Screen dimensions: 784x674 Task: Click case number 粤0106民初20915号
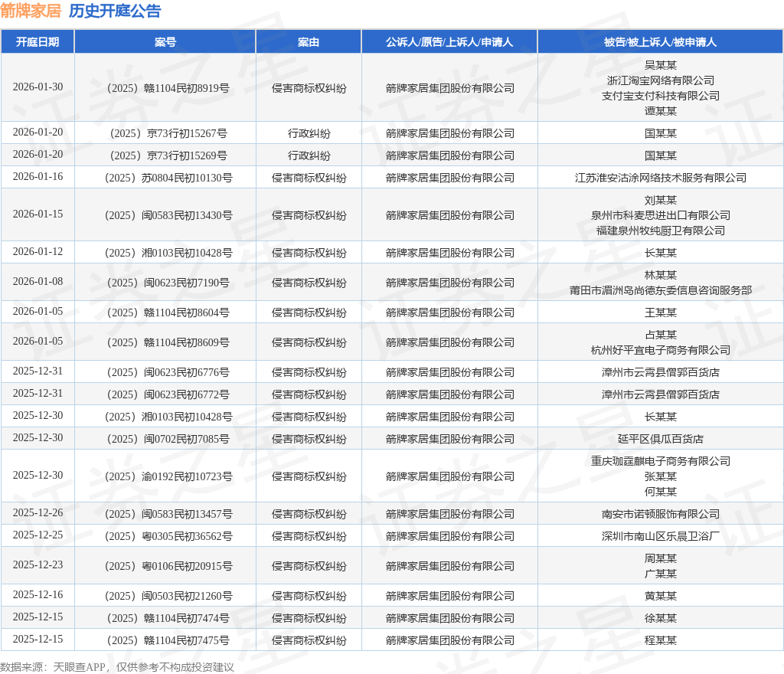168,566
